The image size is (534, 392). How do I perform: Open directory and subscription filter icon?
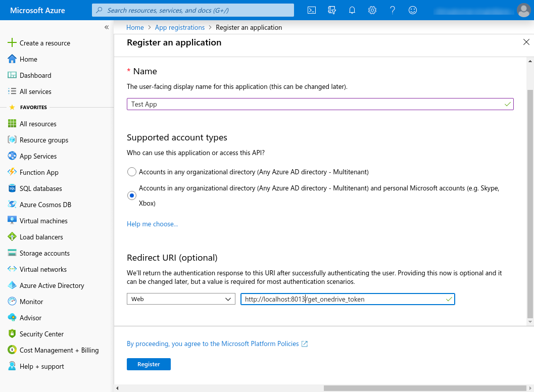(332, 10)
